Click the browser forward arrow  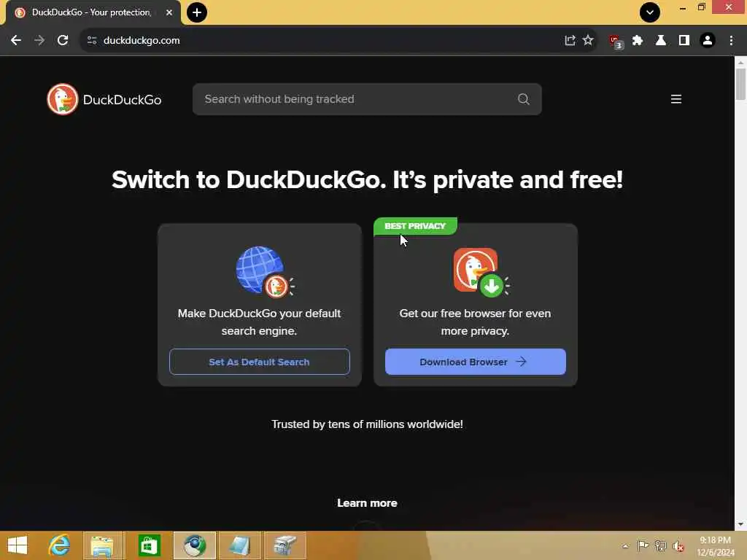39,41
